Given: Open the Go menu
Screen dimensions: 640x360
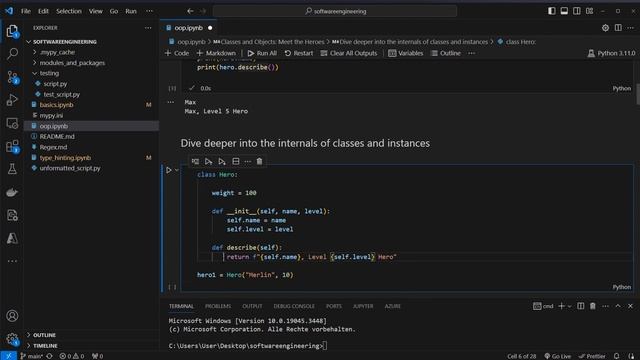Looking at the screenshot, I should (114, 11).
